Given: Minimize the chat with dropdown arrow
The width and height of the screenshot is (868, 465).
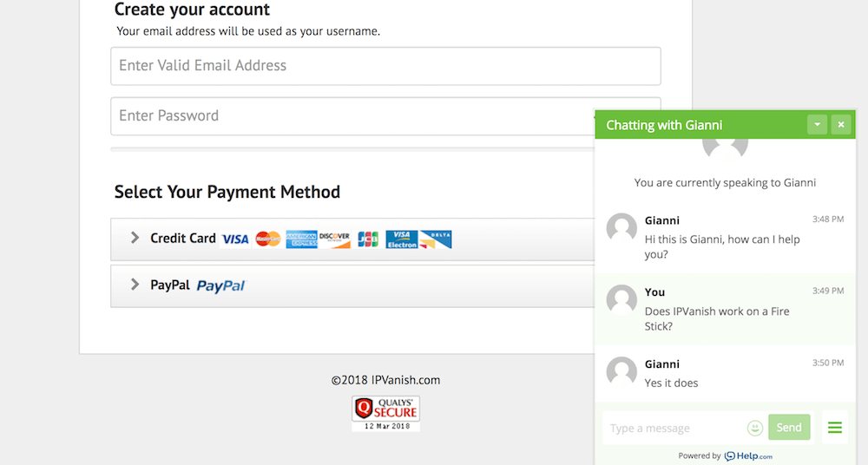Looking at the screenshot, I should (x=817, y=125).
